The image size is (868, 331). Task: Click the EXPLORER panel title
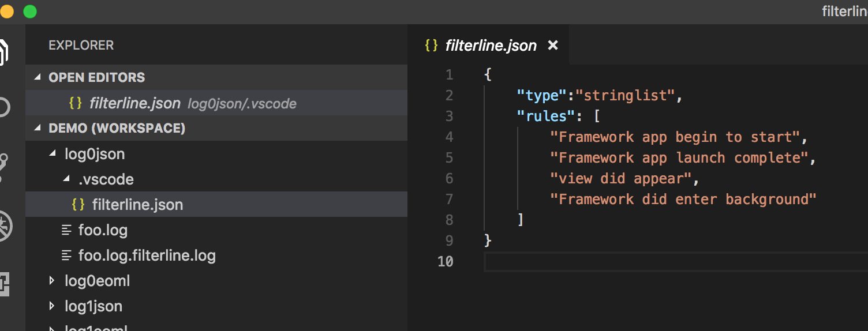tap(81, 45)
